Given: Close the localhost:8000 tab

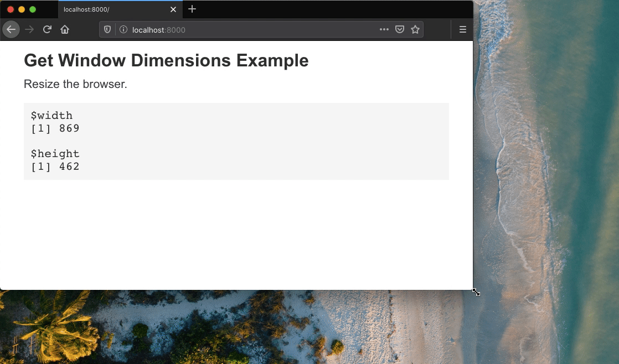Looking at the screenshot, I should point(173,9).
